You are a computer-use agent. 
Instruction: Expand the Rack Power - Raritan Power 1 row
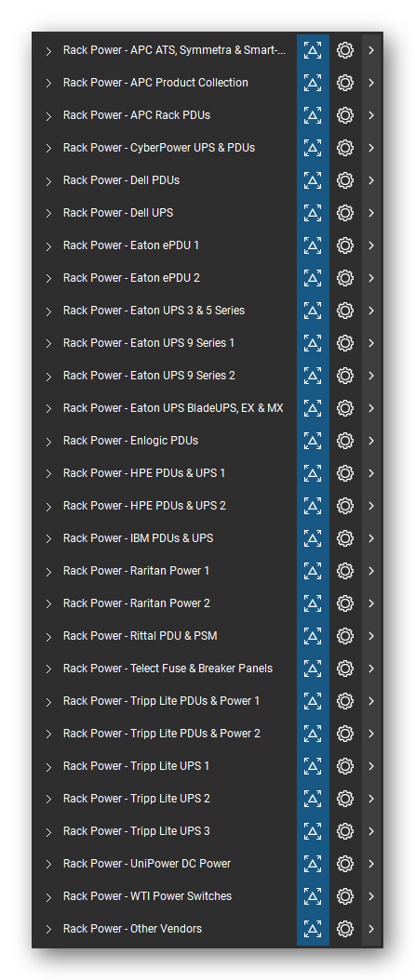[x=48, y=572]
